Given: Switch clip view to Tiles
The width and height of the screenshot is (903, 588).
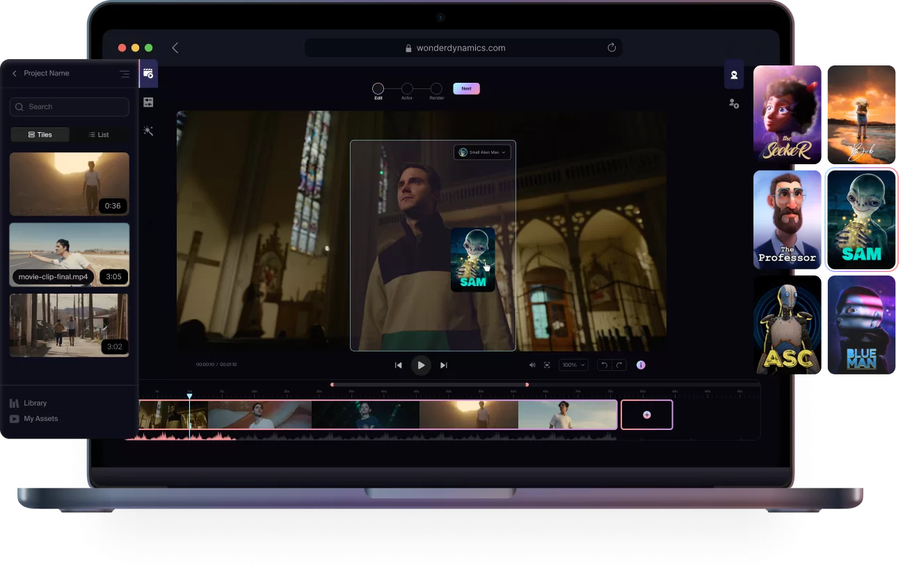Looking at the screenshot, I should tap(40, 135).
